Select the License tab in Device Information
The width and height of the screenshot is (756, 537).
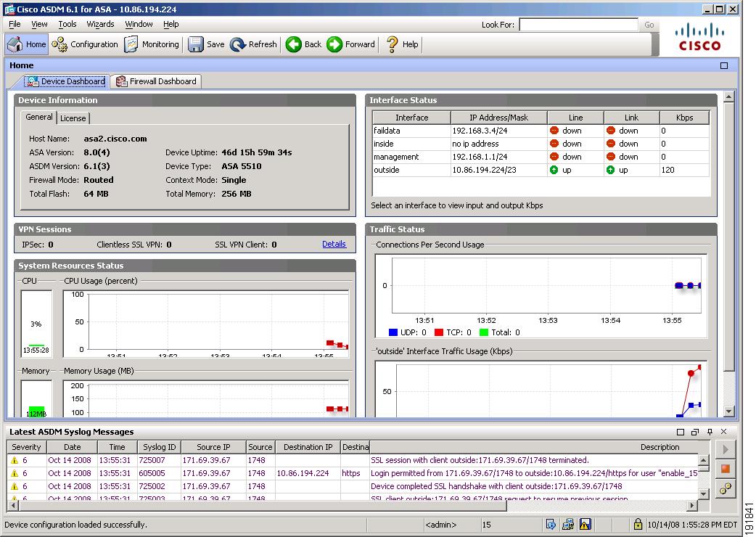tap(73, 118)
